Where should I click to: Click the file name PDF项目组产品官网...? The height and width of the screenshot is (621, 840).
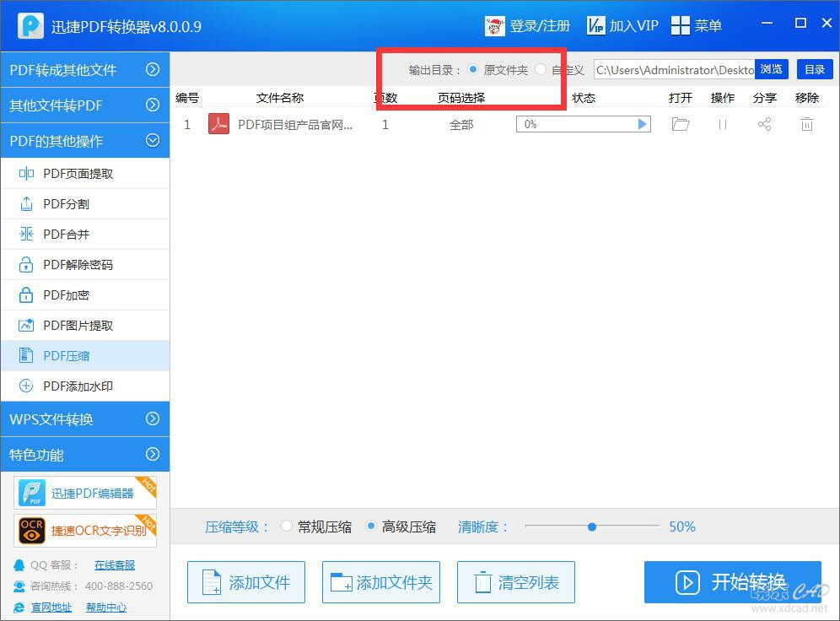[295, 125]
